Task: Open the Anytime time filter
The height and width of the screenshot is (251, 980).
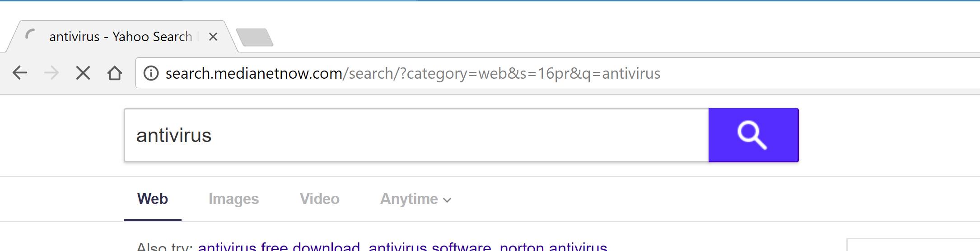Action: point(409,199)
